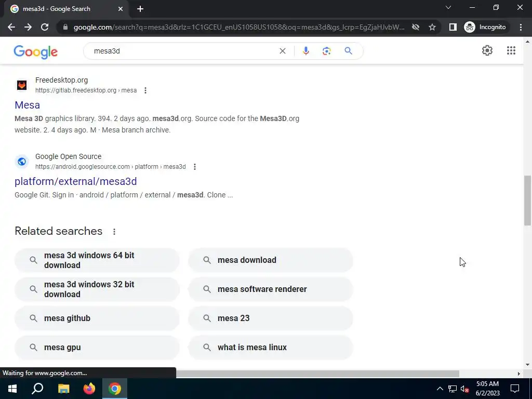Click the scroll-up arrow of page scrollbar
Image resolution: width=532 pixels, height=399 pixels.
point(527,42)
